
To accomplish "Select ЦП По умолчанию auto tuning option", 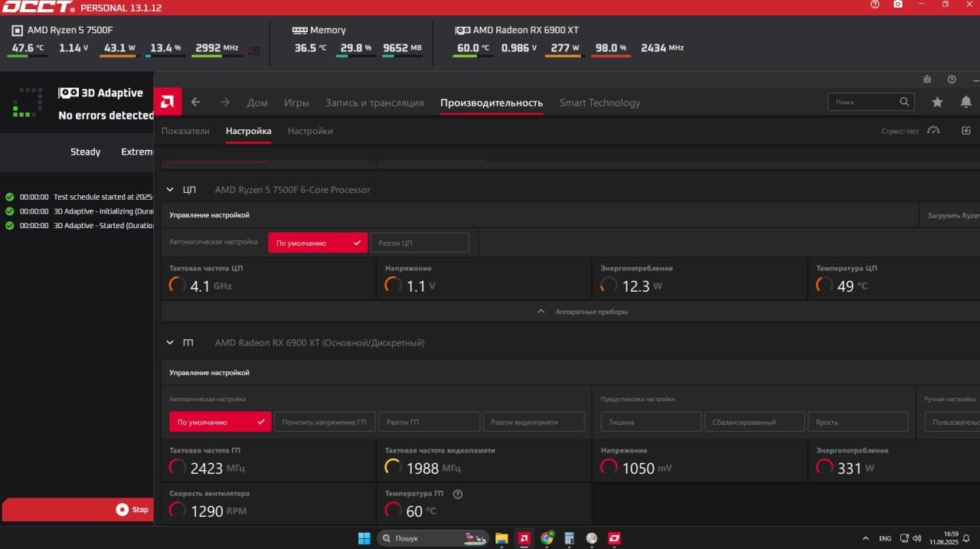I will (x=318, y=243).
